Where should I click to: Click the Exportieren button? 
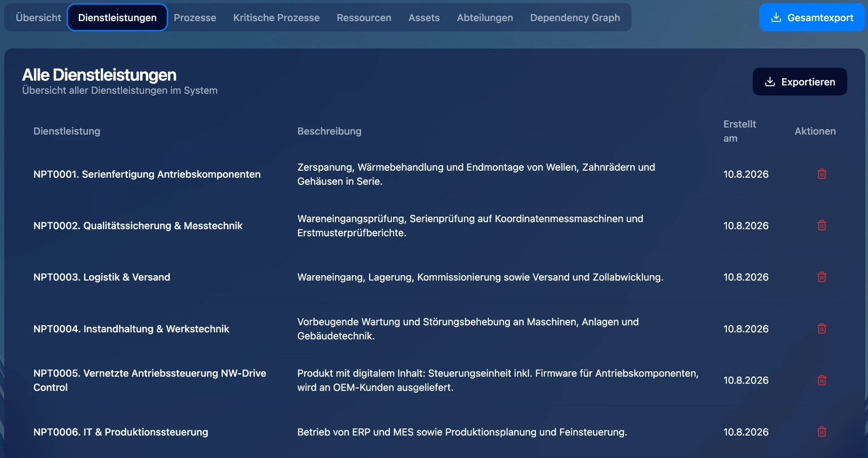coord(799,82)
